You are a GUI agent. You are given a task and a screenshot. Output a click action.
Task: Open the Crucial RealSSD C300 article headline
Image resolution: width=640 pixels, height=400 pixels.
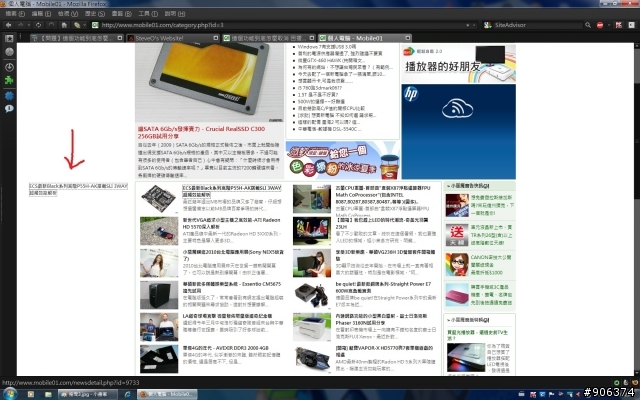tap(201, 132)
